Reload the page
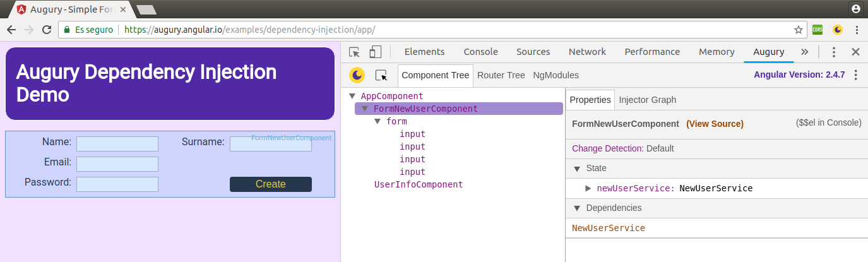This screenshot has width=868, height=262. tap(46, 30)
